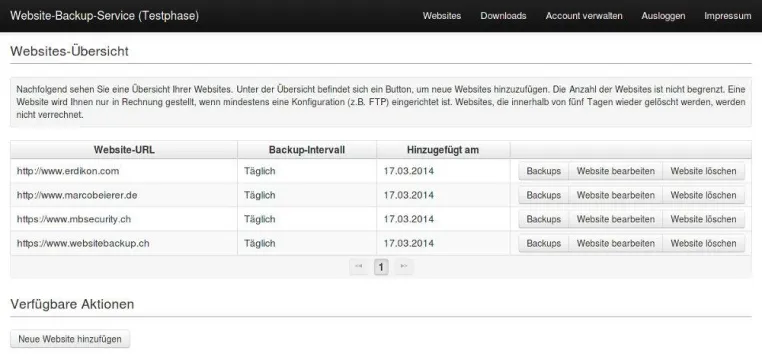
Task: Click date 17.03.2014 in mbsecurity.ch row
Action: 408,219
